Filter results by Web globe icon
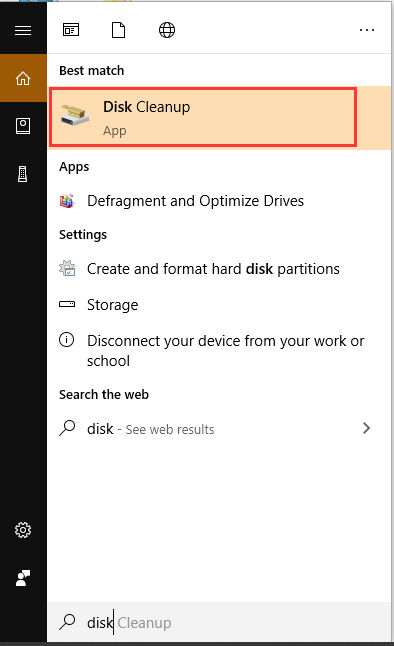394x646 pixels. 167,30
